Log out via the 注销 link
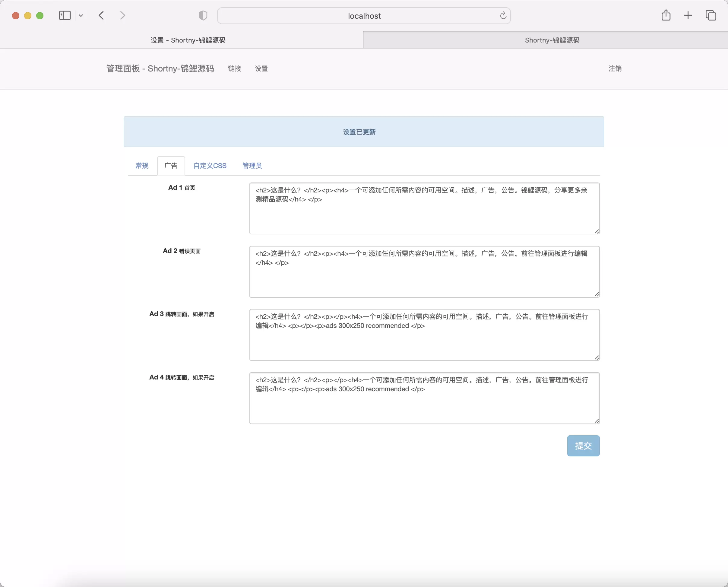 (615, 69)
